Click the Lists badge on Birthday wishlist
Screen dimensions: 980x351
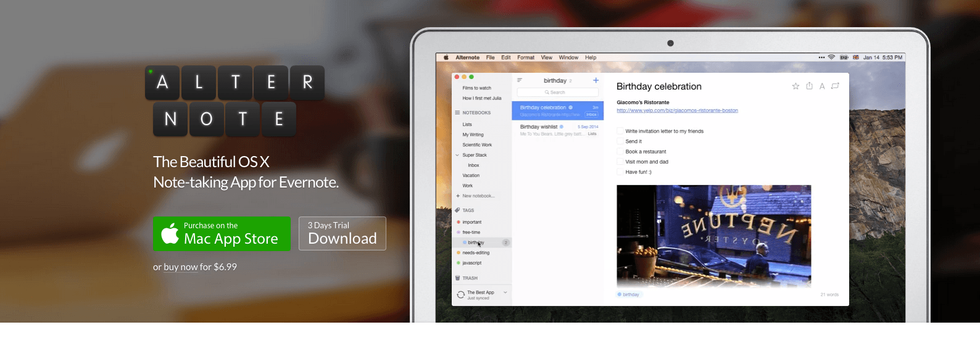pos(592,134)
